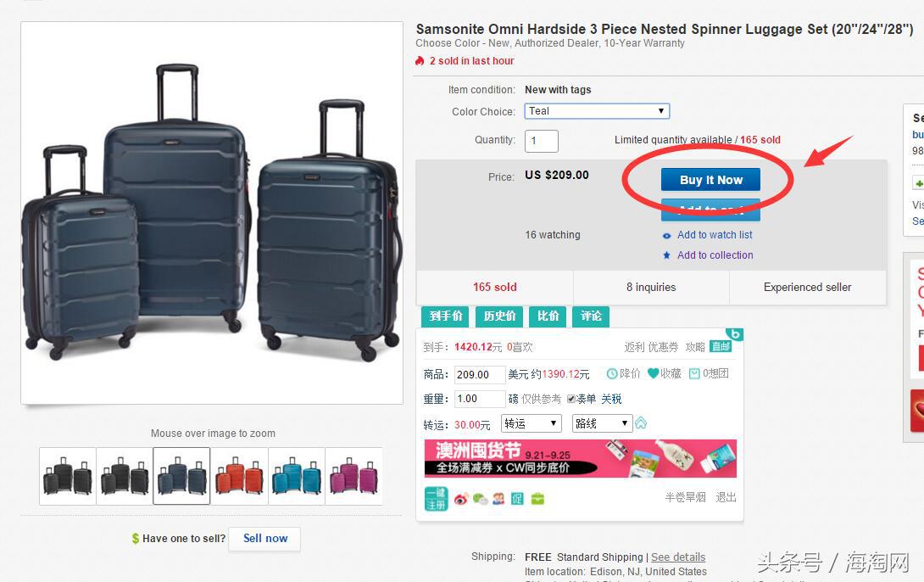This screenshot has height=582, width=924.
Task: Open the Color Choice dropdown
Action: pos(597,111)
